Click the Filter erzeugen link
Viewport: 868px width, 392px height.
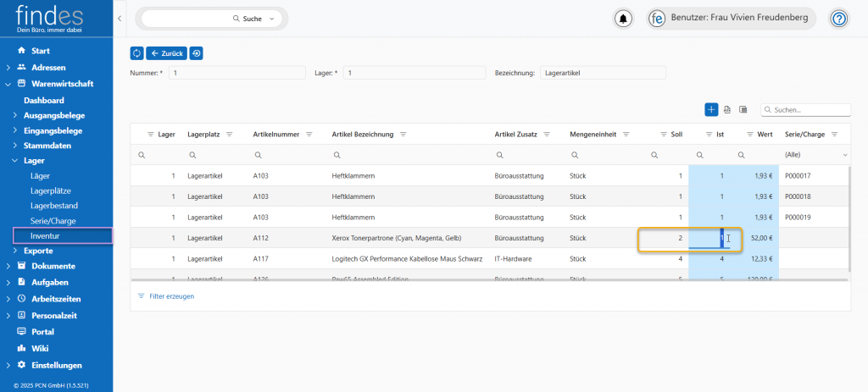(x=171, y=296)
